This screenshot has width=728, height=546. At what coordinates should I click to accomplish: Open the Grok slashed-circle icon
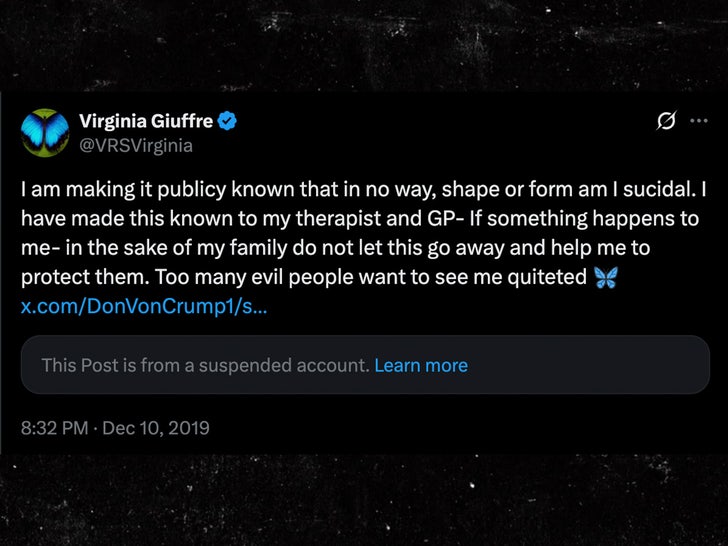click(663, 122)
